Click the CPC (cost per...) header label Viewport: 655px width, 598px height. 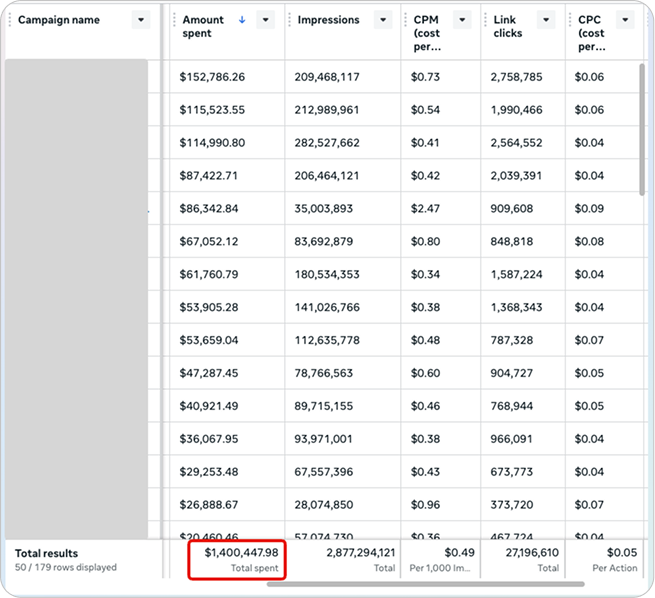592,33
